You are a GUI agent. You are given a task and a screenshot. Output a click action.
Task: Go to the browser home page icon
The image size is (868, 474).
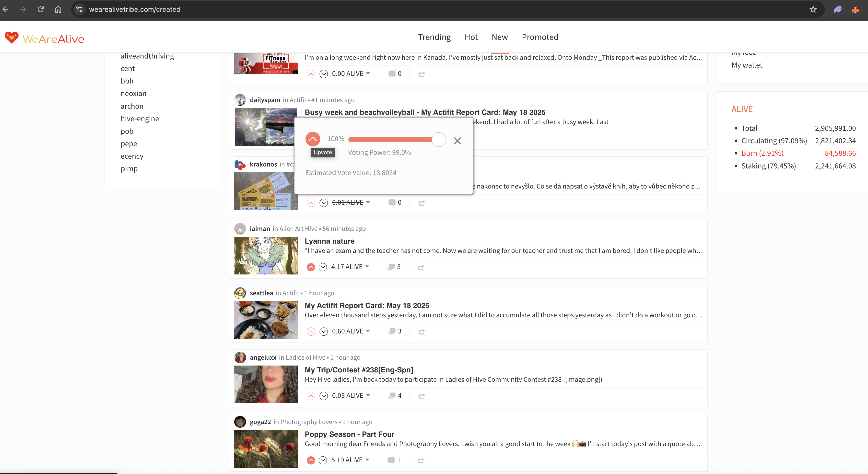coord(58,9)
